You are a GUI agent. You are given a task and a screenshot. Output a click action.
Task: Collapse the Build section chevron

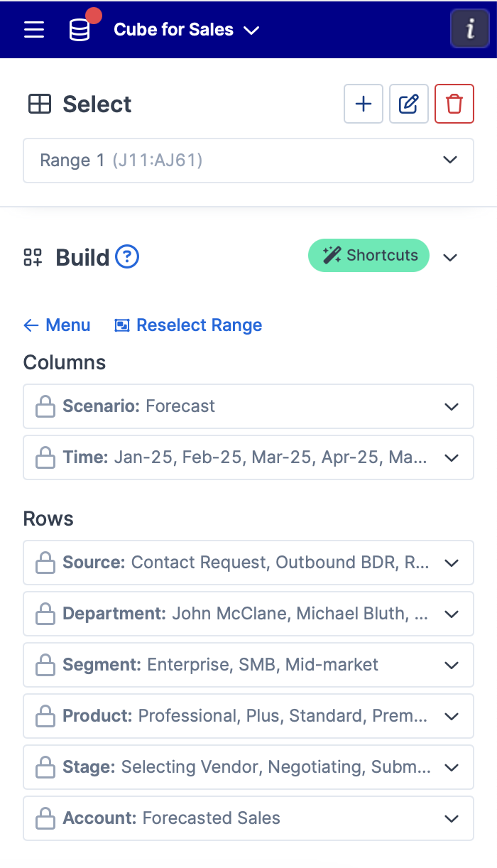tap(450, 257)
